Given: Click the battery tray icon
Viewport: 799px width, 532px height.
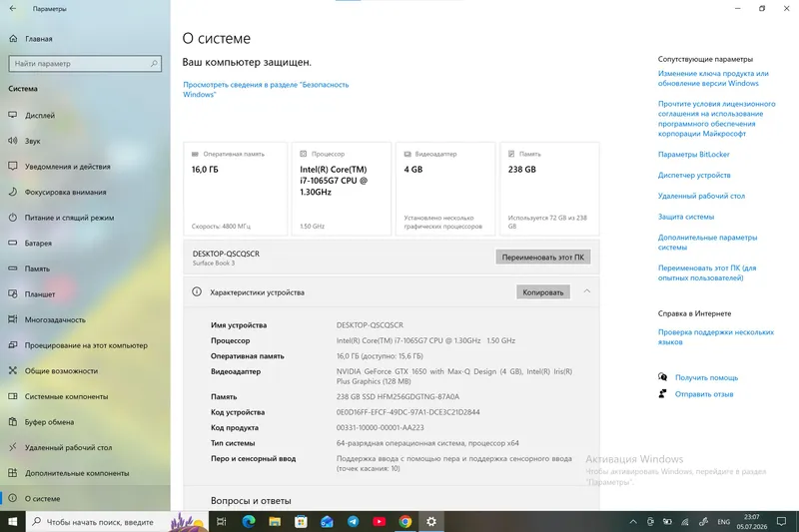Looking at the screenshot, I should (667, 522).
